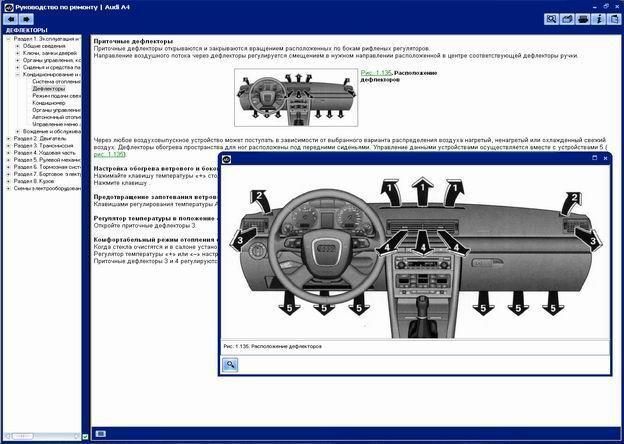624x444 pixels.
Task: Click the zoom magnifier in the picture popup
Action: (x=230, y=364)
